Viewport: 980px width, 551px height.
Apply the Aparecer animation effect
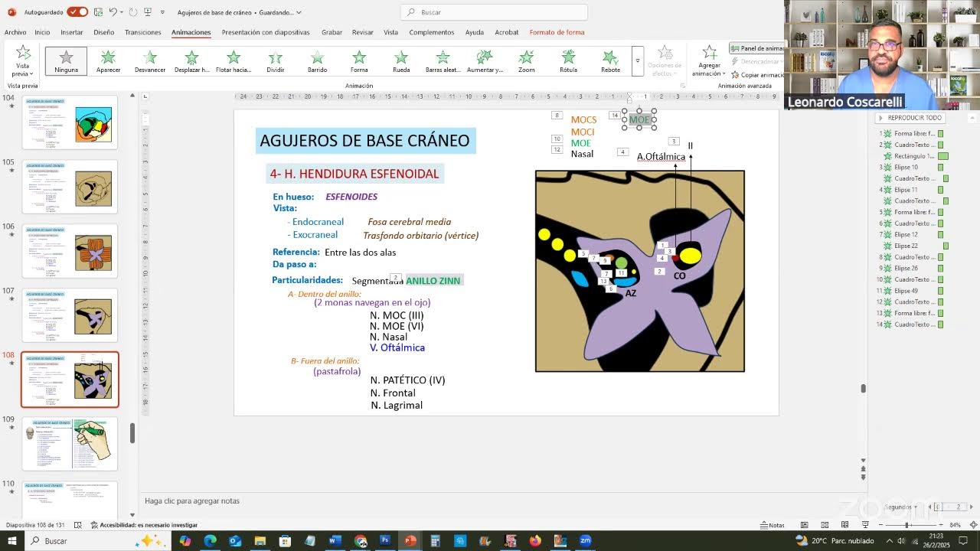tap(108, 61)
